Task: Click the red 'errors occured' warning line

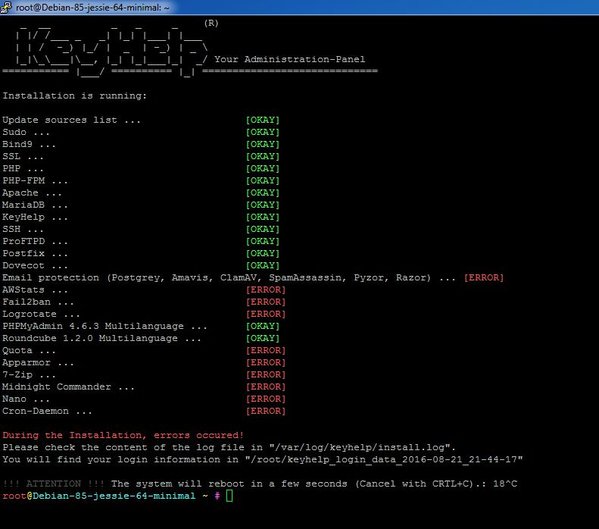Action: (123, 435)
